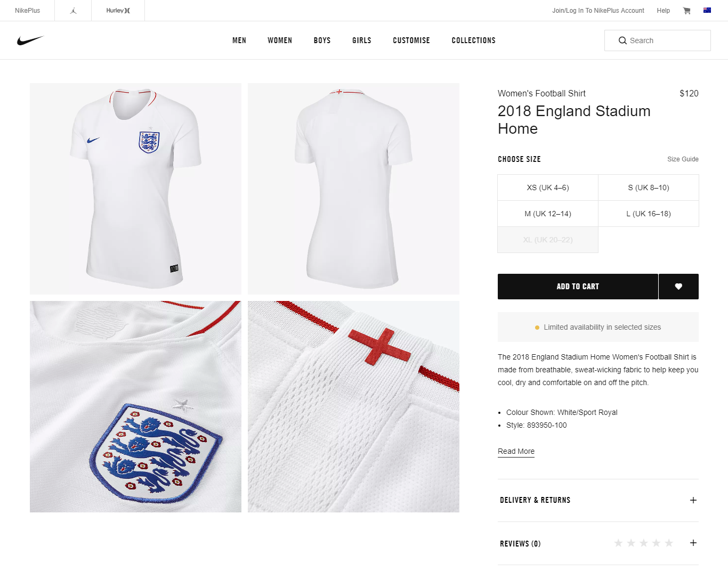Click the country flag icon
The width and height of the screenshot is (728, 571).
click(x=707, y=10)
